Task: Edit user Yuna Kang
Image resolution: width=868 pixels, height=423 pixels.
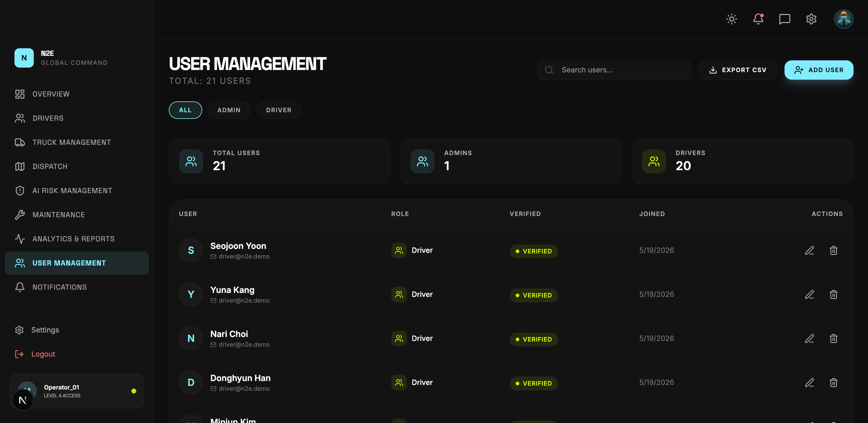Action: (809, 294)
